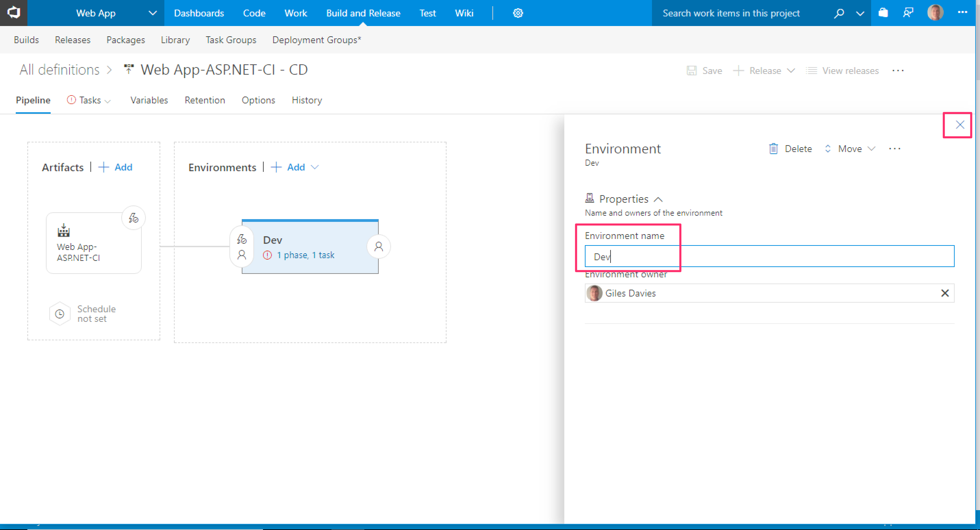
Task: Click the Environment name text field
Action: click(768, 256)
